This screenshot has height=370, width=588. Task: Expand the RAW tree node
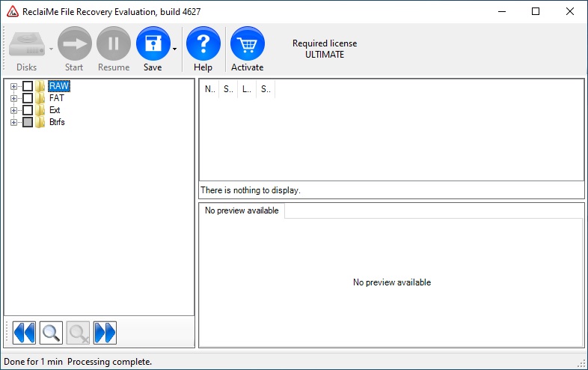(14, 86)
